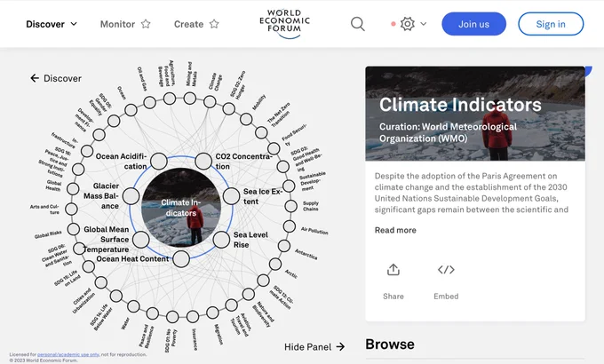Viewport: 604px width, 364px height.
Task: Select the Mining and Metals outer node
Action: (189, 99)
